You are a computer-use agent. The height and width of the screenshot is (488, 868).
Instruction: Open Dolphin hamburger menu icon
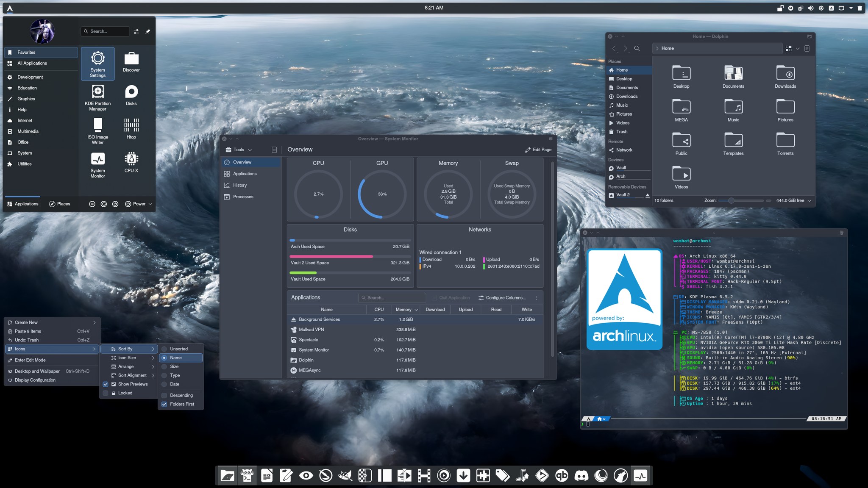coord(807,48)
